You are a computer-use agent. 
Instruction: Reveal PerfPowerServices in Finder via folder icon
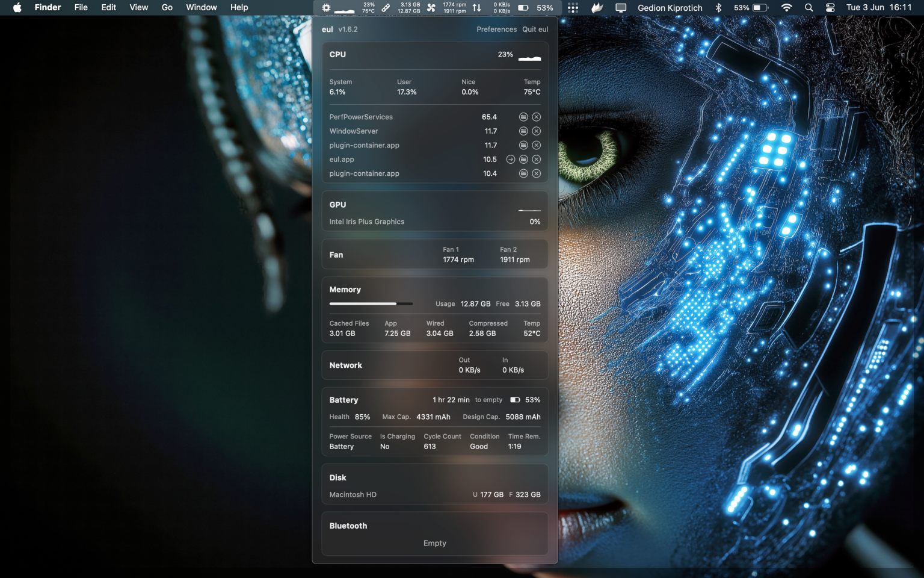pyautogui.click(x=523, y=117)
